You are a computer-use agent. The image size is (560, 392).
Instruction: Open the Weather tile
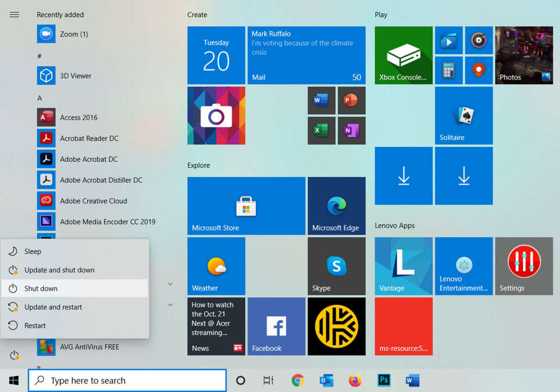(x=217, y=266)
